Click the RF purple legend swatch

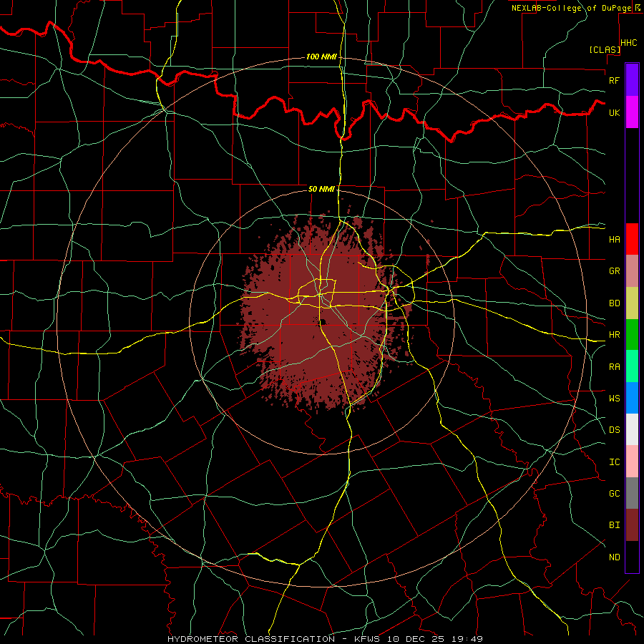(x=632, y=79)
